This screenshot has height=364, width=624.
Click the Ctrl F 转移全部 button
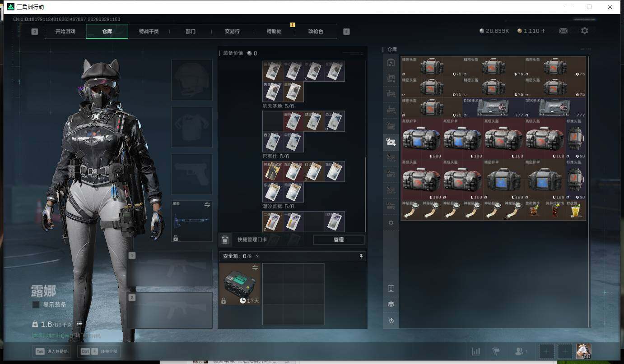click(98, 351)
